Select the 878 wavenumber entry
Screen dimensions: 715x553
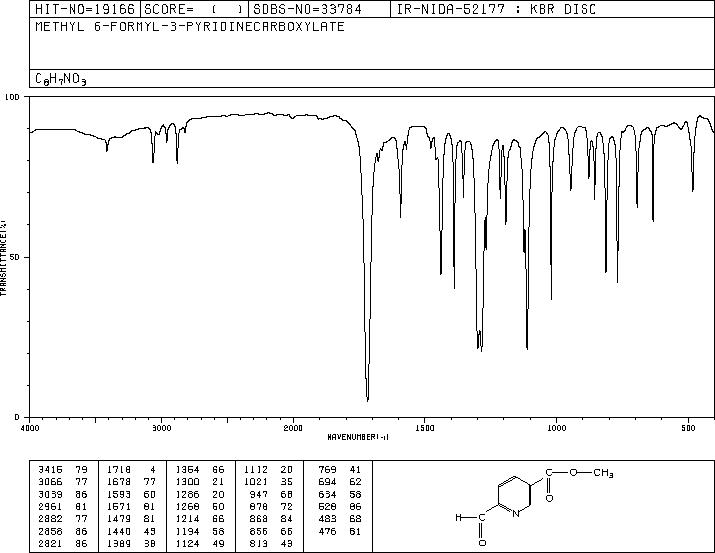coord(259,506)
